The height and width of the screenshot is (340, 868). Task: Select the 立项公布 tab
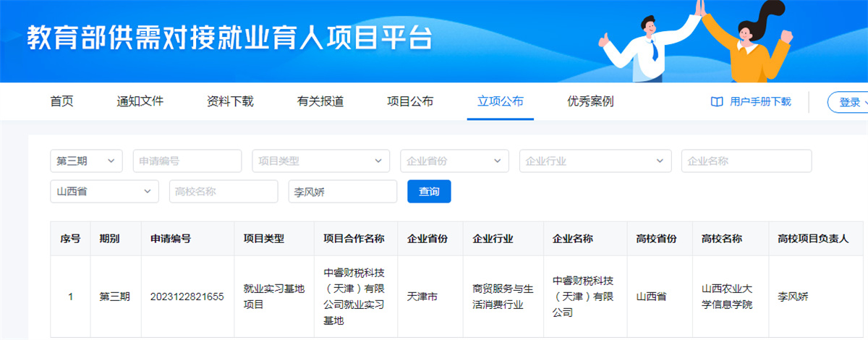(x=501, y=101)
